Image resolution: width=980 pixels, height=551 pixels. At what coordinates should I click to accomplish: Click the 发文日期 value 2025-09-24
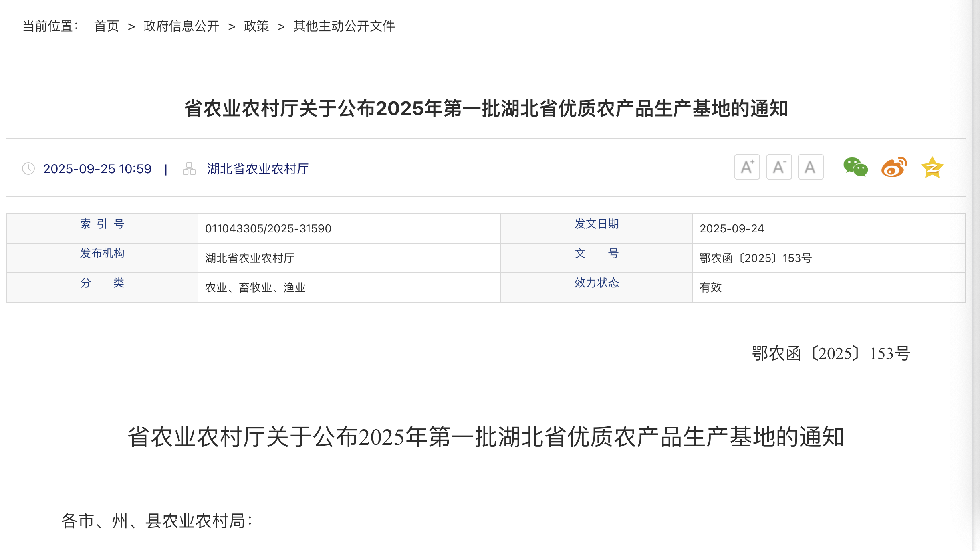(732, 228)
